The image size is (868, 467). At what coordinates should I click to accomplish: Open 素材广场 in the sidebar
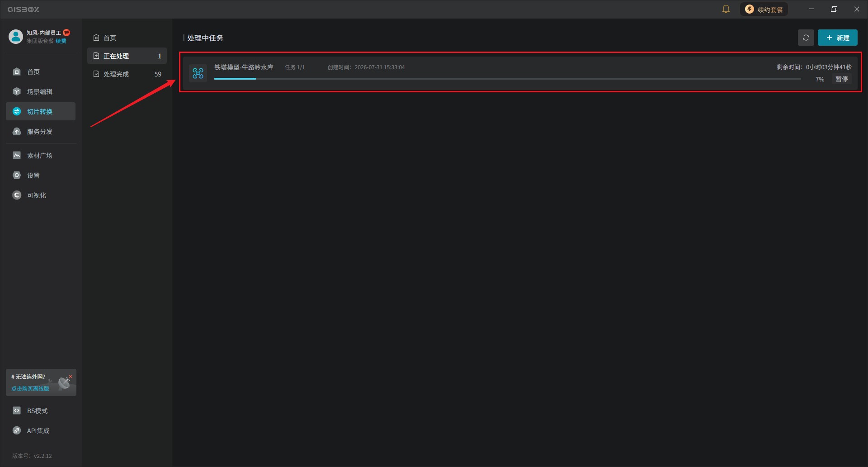[41, 155]
